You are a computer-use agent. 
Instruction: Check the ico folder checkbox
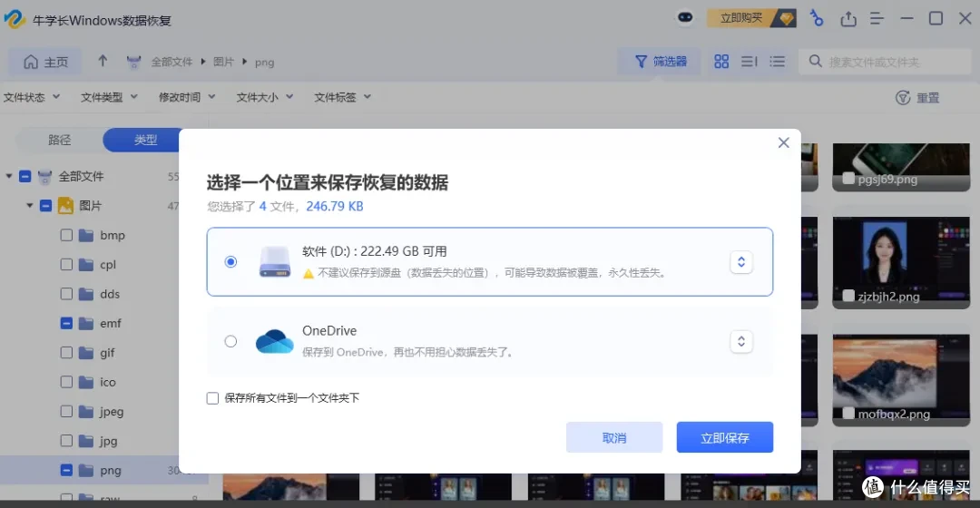(66, 382)
